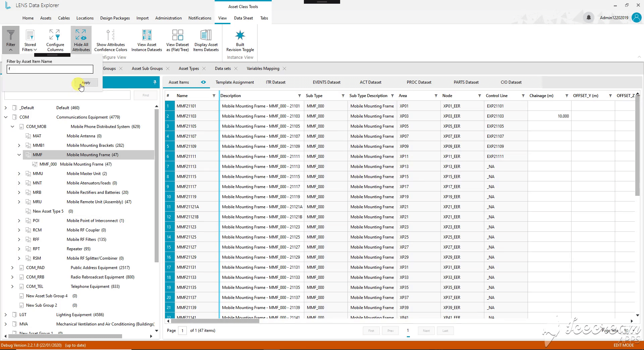Click Apply filter button
The width and height of the screenshot is (644, 350).
pyautogui.click(x=86, y=83)
